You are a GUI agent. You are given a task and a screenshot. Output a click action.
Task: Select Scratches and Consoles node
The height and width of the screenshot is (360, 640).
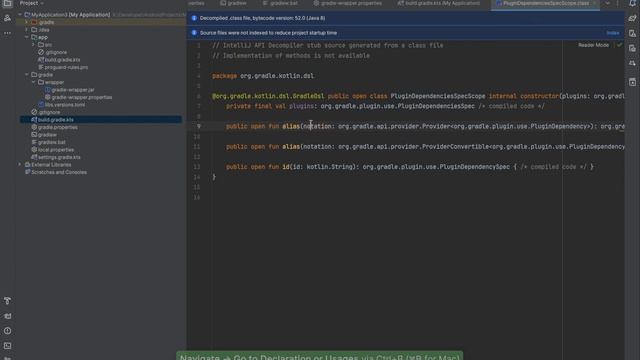point(56,172)
